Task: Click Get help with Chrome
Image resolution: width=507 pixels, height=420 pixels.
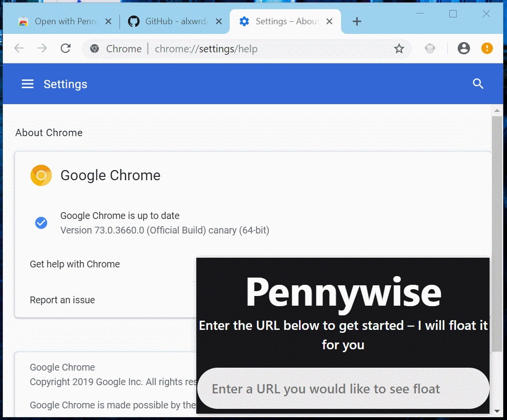Action: [75, 264]
